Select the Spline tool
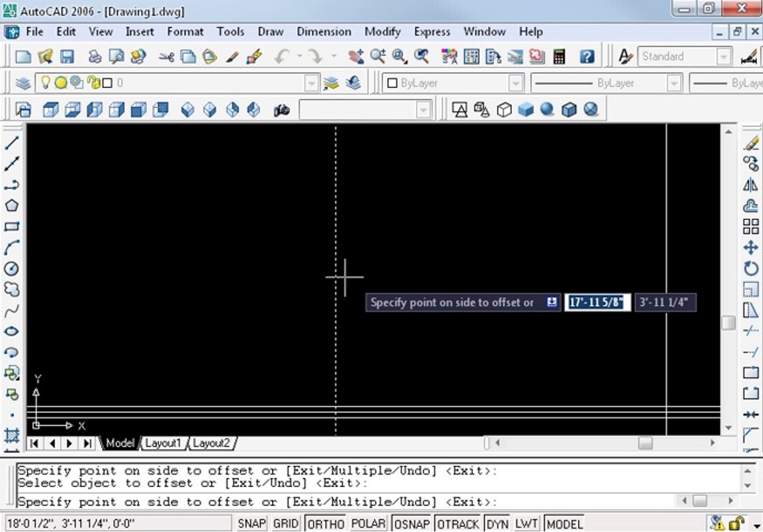This screenshot has height=532, width=763. pos(12,310)
